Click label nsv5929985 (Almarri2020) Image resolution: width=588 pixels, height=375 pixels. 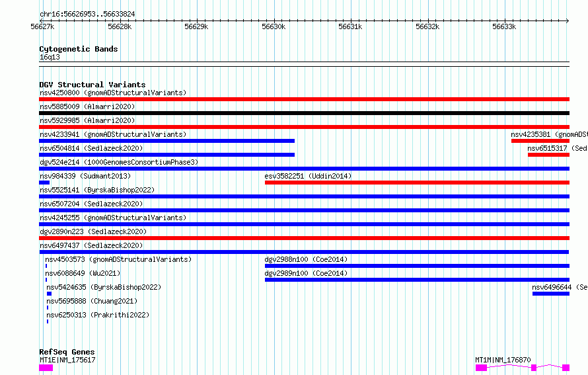click(x=87, y=120)
